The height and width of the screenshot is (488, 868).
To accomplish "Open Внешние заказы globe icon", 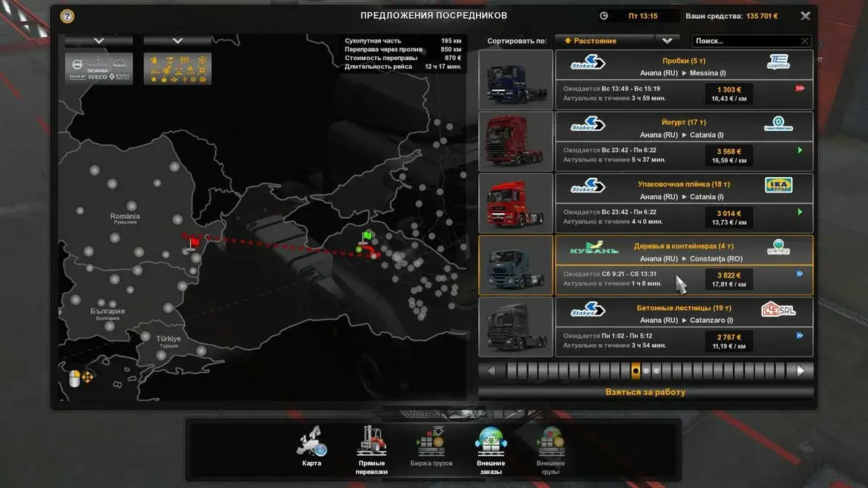I will (x=491, y=442).
